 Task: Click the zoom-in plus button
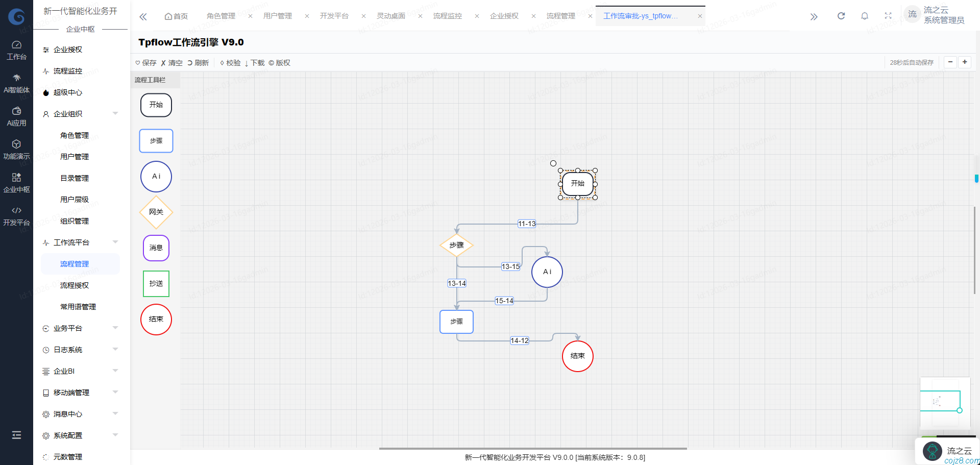tap(964, 62)
